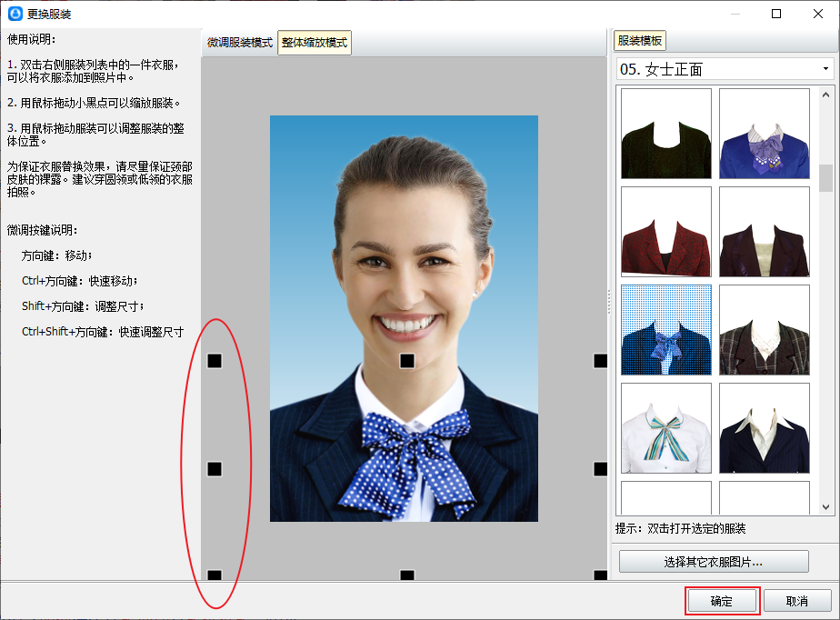Click scroll up arrow of clothing list
This screenshot has height=620, width=840.
click(x=825, y=95)
